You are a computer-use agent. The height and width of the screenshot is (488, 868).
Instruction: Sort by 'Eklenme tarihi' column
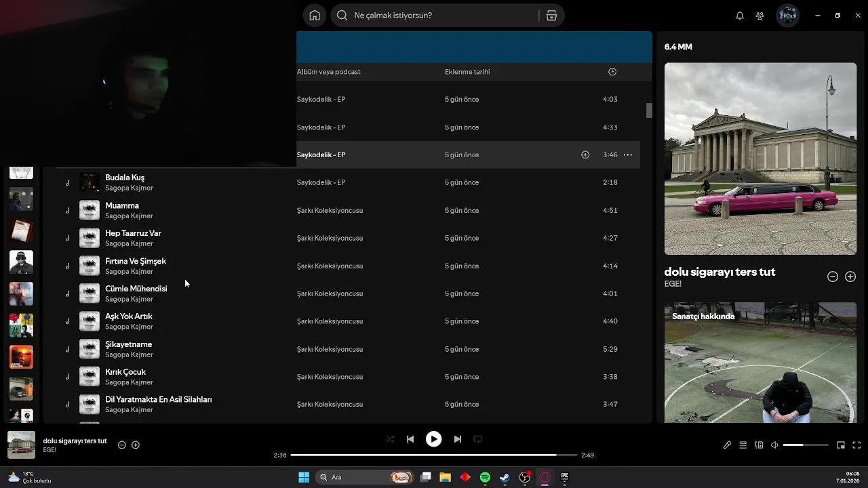tap(467, 72)
